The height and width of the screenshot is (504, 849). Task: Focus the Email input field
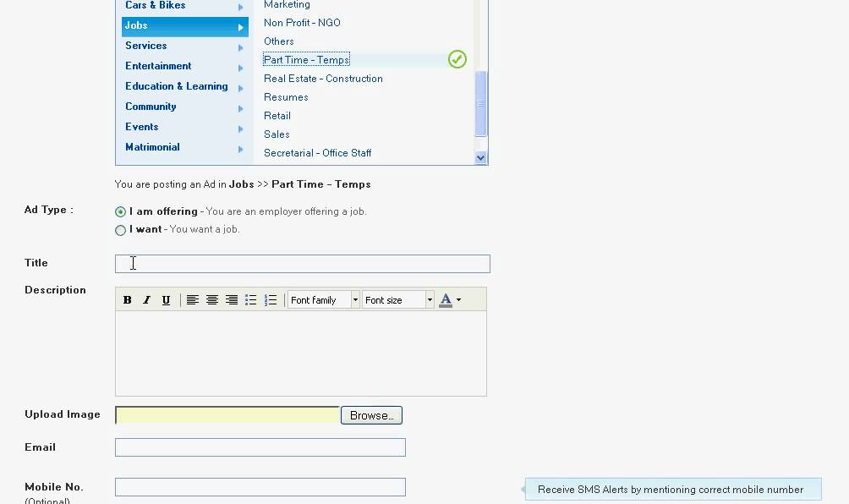point(260,447)
